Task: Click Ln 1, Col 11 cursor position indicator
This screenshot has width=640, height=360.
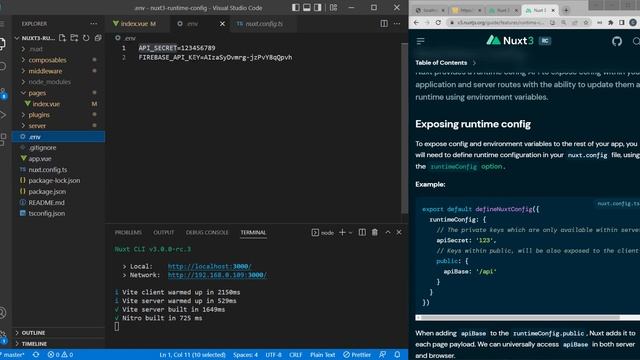Action: click(x=192, y=355)
